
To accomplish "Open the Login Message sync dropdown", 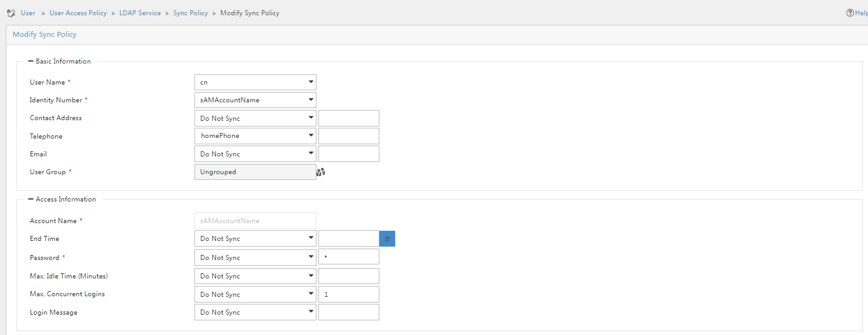I will click(x=255, y=312).
